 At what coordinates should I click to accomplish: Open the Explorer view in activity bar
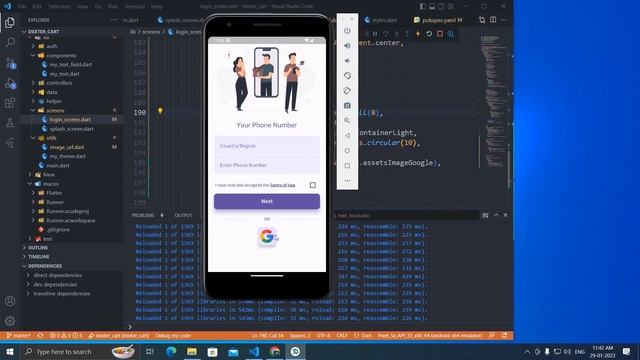tap(10, 22)
